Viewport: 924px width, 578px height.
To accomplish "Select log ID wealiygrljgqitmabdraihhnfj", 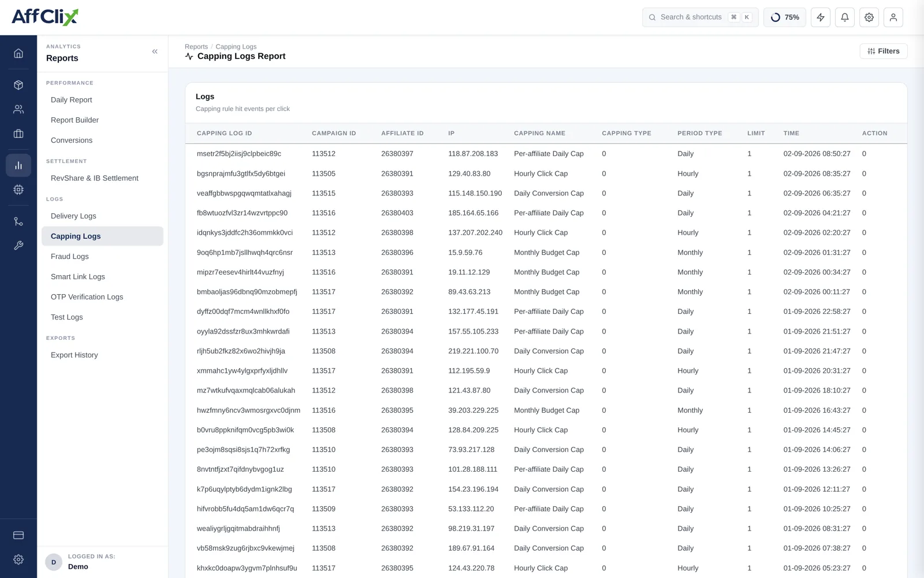I will pos(238,528).
